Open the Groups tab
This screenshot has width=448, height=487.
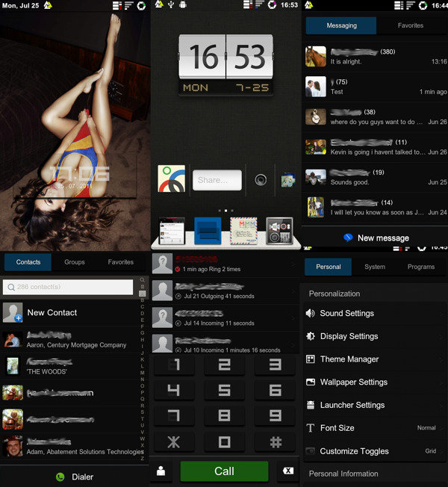[75, 262]
